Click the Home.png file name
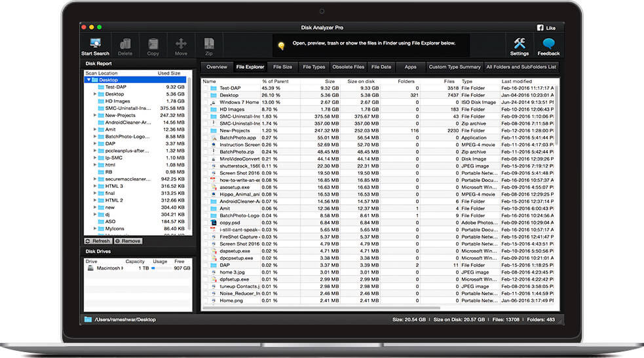 click(x=231, y=300)
